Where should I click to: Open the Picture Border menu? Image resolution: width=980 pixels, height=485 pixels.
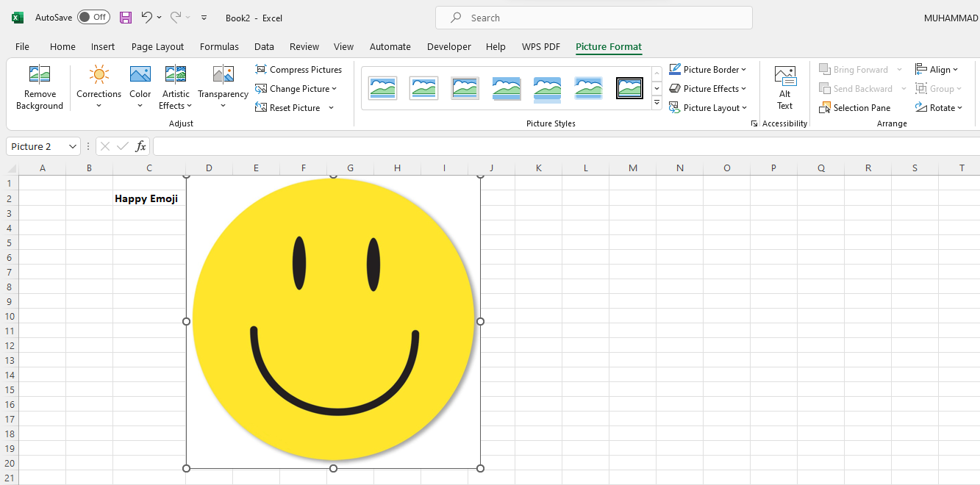click(x=708, y=68)
